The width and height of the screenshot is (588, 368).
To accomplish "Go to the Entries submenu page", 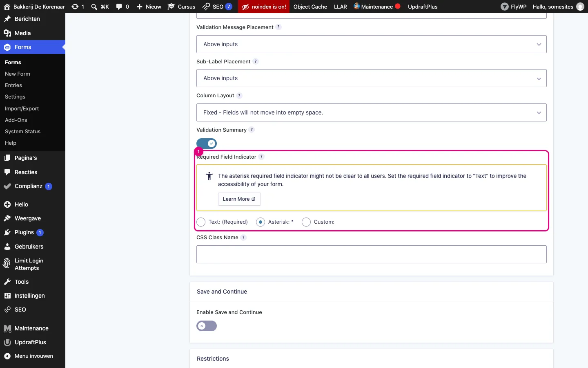I will (13, 85).
